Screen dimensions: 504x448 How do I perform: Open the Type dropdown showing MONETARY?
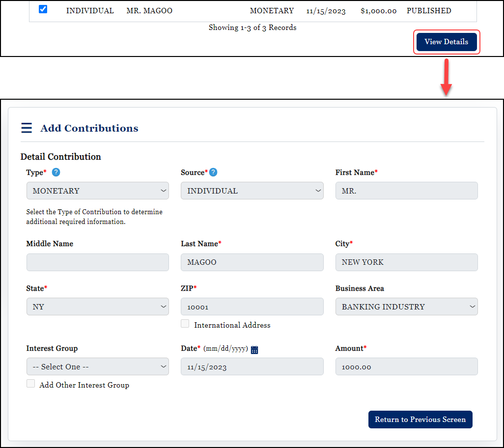[97, 191]
